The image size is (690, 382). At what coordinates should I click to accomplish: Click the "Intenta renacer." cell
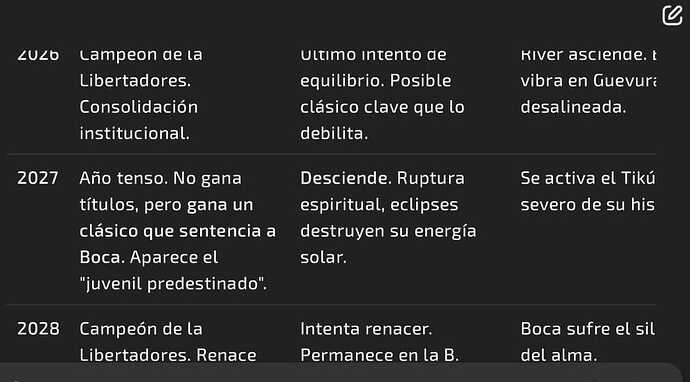coord(366,329)
